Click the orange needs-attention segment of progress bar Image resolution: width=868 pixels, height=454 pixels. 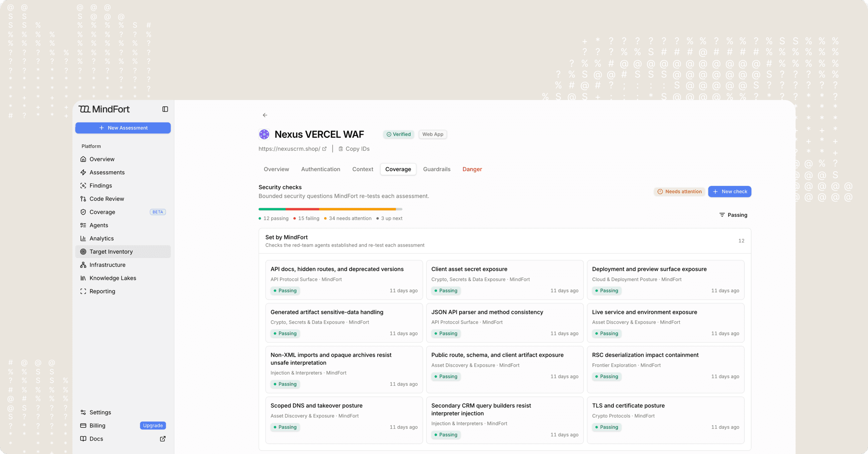tap(358, 209)
